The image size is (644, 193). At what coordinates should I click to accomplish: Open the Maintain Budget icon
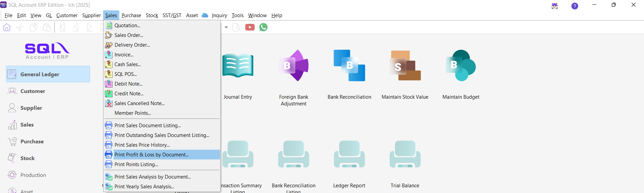click(461, 66)
